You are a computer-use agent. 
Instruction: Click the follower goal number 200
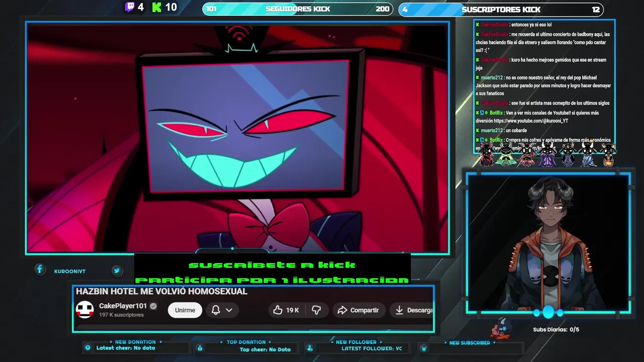(x=382, y=9)
